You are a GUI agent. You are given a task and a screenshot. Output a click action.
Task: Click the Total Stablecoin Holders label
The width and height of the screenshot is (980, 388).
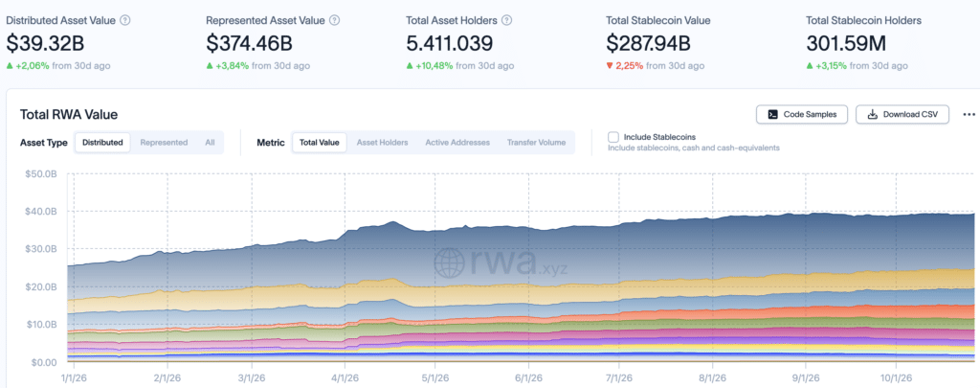tap(863, 20)
